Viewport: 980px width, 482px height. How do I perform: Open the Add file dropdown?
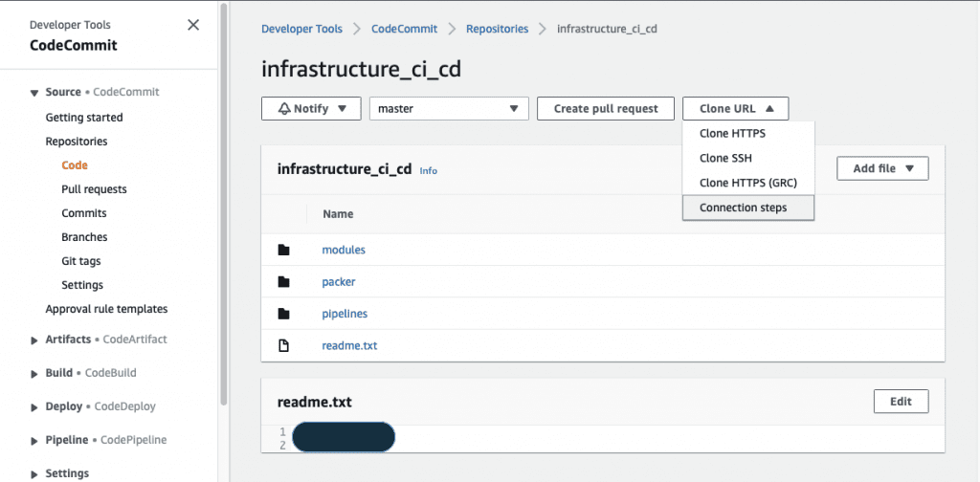tap(882, 168)
